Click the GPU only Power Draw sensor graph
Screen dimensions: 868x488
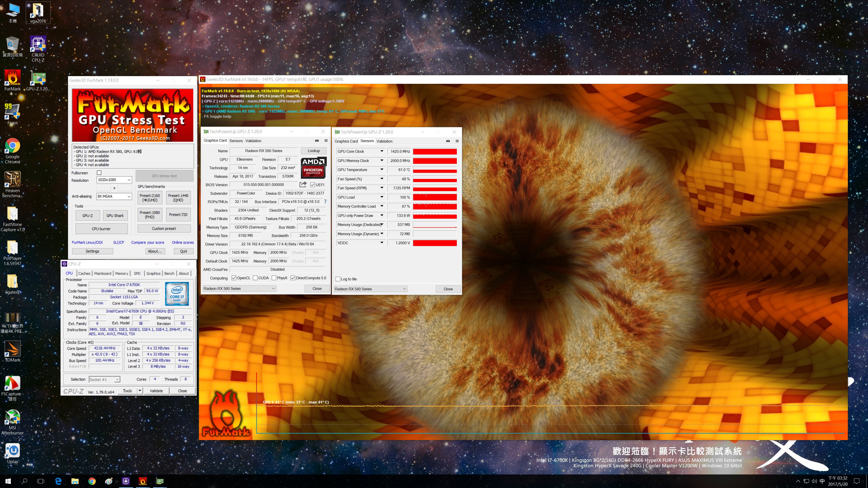click(435, 216)
